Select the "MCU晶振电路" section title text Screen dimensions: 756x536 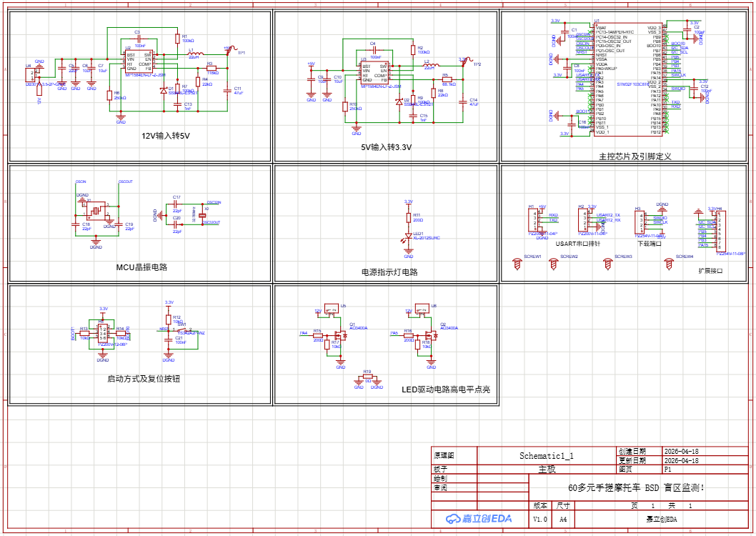[141, 267]
